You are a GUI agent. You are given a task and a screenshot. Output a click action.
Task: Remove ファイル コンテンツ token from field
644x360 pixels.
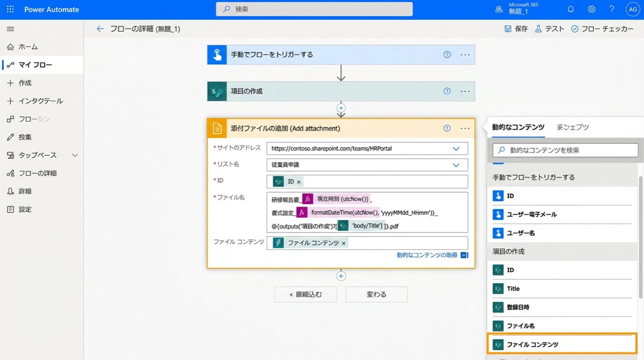tap(343, 243)
